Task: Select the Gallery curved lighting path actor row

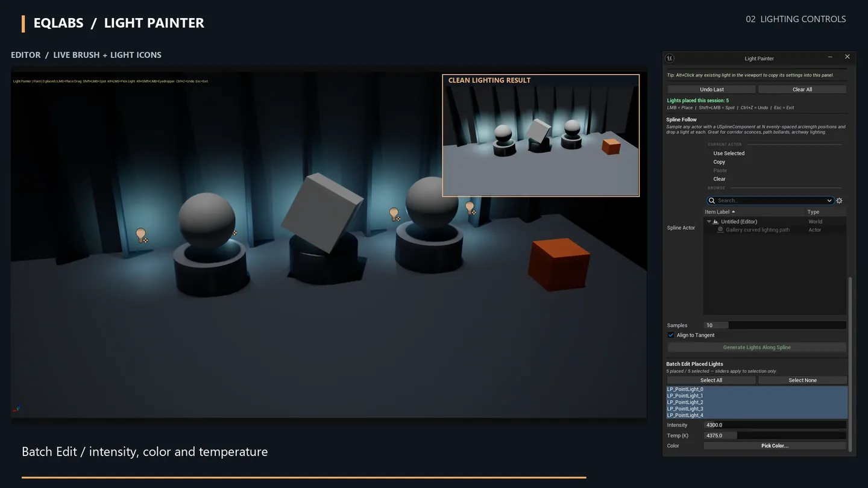Action: [775, 230]
